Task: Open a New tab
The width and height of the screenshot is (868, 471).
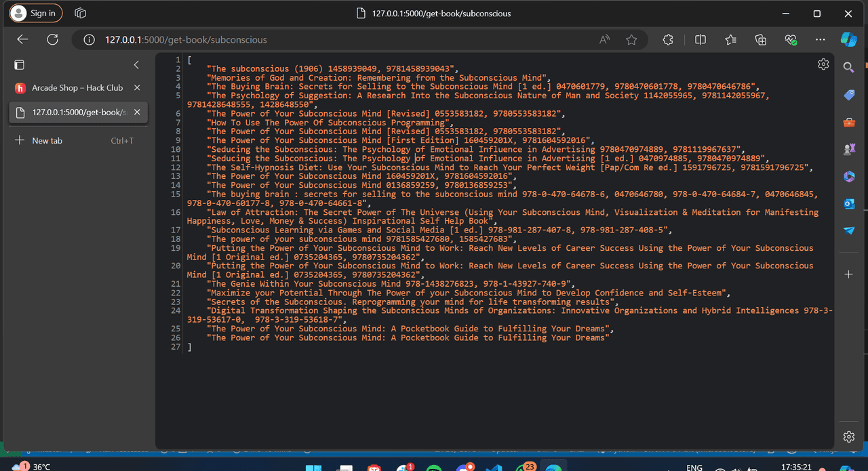Action: 47,140
